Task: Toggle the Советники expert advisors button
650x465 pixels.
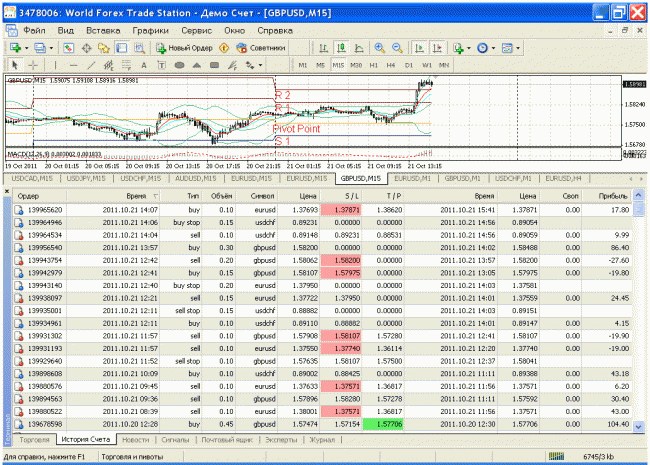Action: pos(261,48)
